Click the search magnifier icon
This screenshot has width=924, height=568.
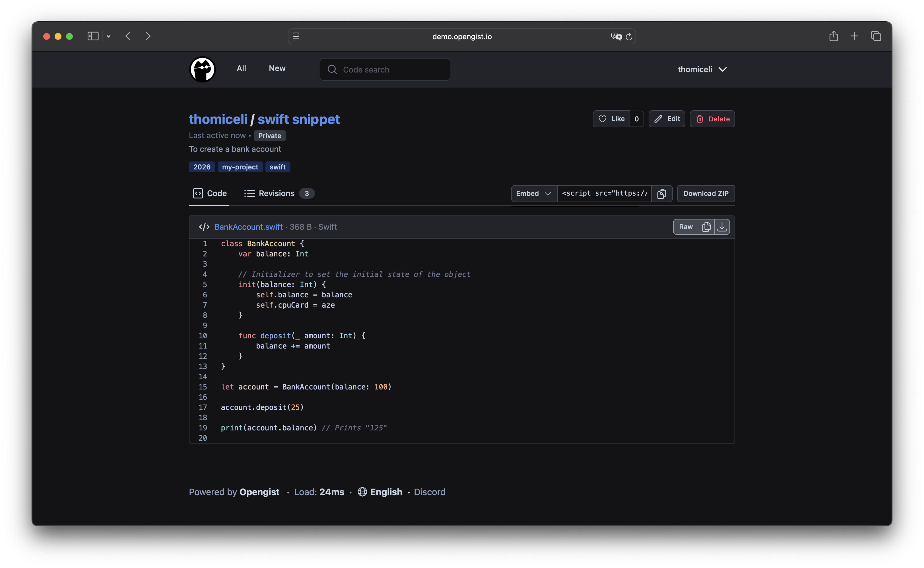click(x=332, y=69)
